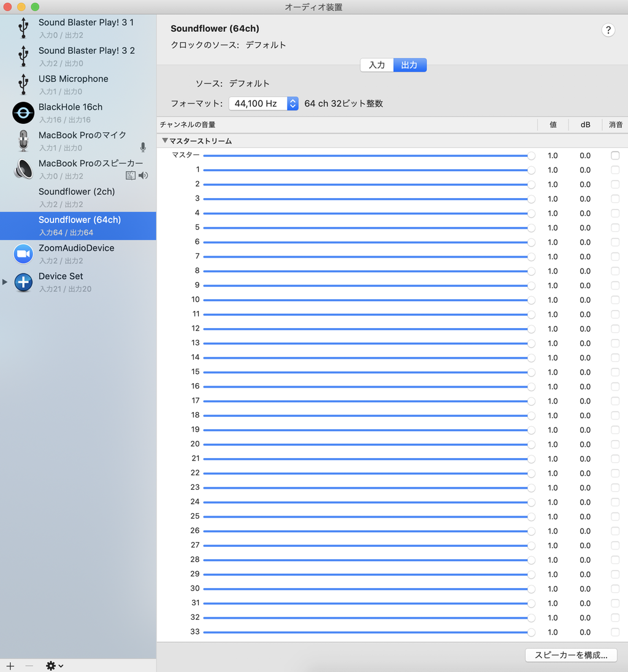
Task: Click channel 12 volume slider knob
Action: pyautogui.click(x=531, y=329)
